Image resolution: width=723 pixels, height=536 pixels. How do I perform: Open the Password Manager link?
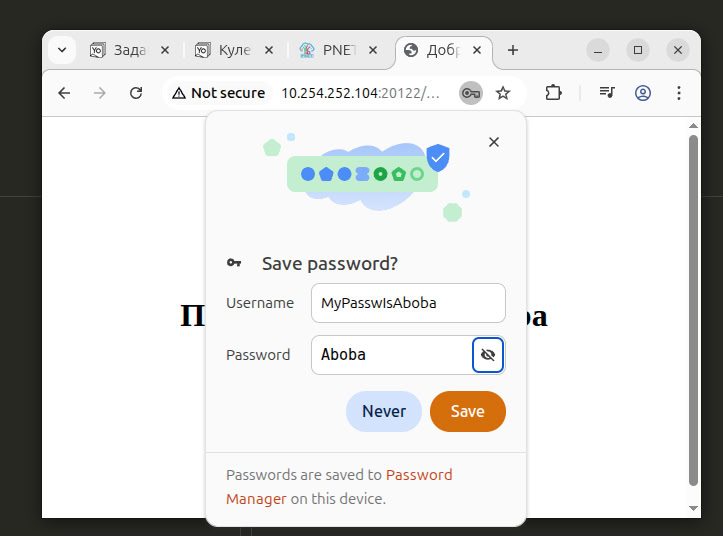tap(419, 475)
